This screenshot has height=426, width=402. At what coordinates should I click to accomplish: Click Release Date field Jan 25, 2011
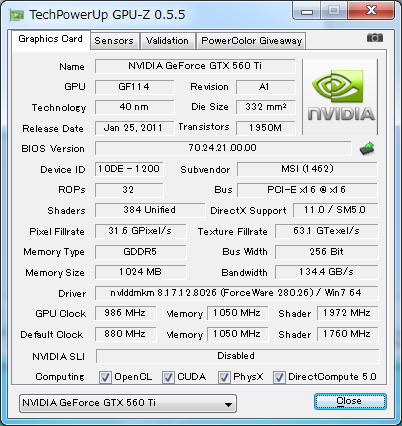point(134,128)
